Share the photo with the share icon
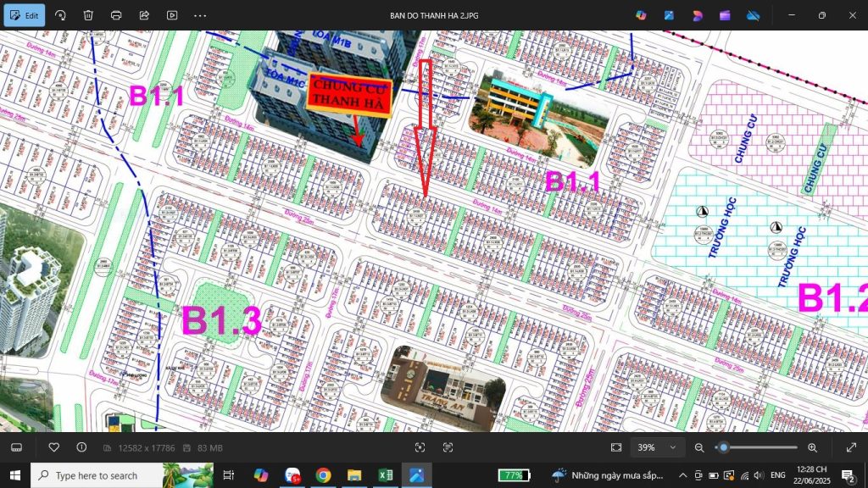 144,15
